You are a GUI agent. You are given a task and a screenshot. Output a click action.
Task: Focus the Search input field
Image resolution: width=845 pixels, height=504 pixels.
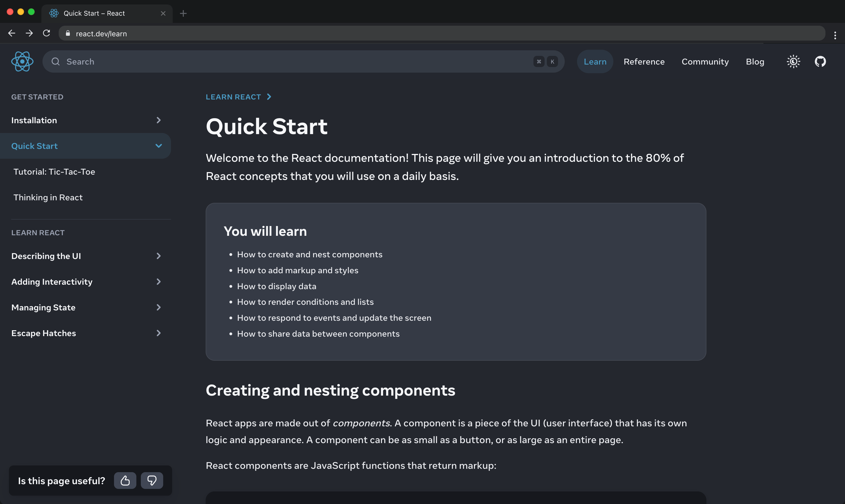click(303, 61)
